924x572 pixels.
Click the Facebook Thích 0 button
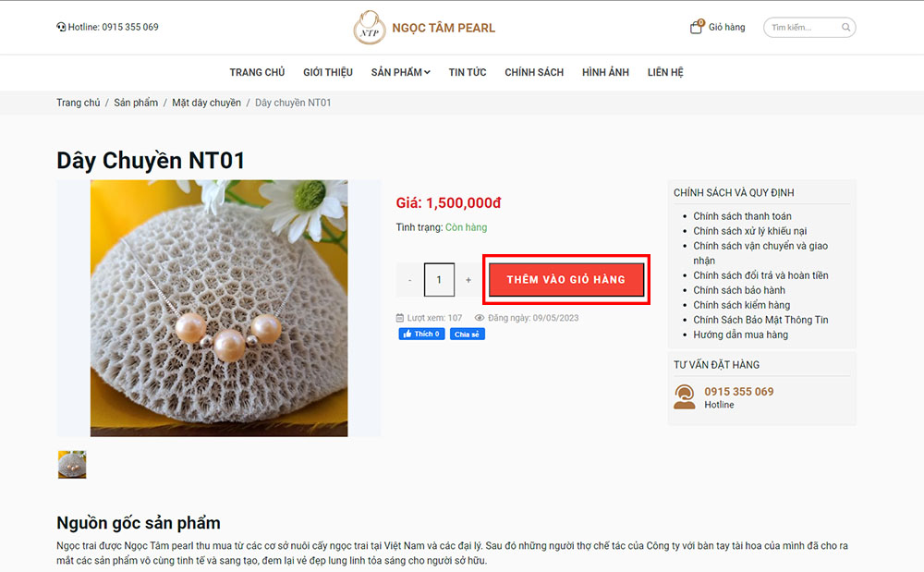coord(421,334)
